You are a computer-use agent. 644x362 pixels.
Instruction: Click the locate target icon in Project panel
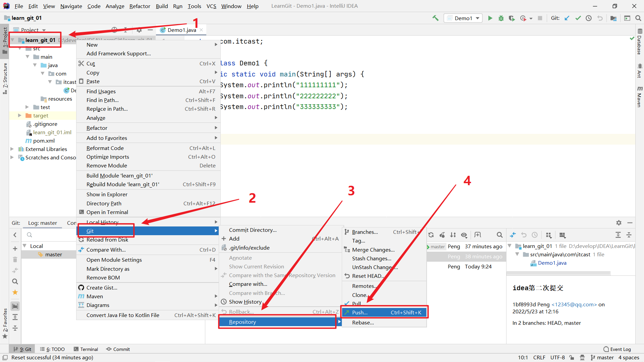pyautogui.click(x=114, y=30)
